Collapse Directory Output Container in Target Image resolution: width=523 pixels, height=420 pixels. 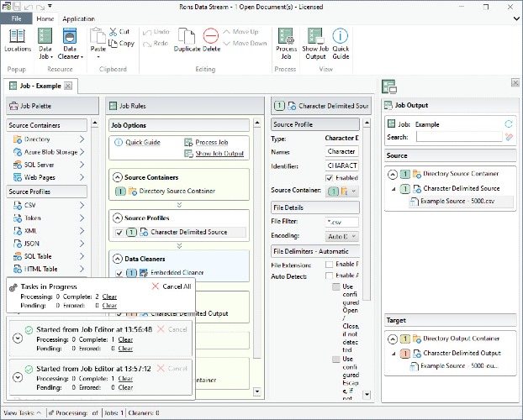393,339
